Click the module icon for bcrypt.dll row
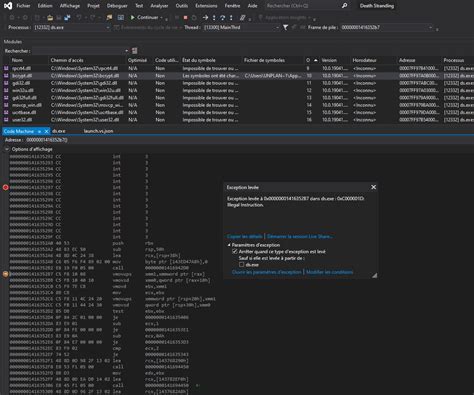This screenshot has width=474, height=395. pyautogui.click(x=6, y=76)
